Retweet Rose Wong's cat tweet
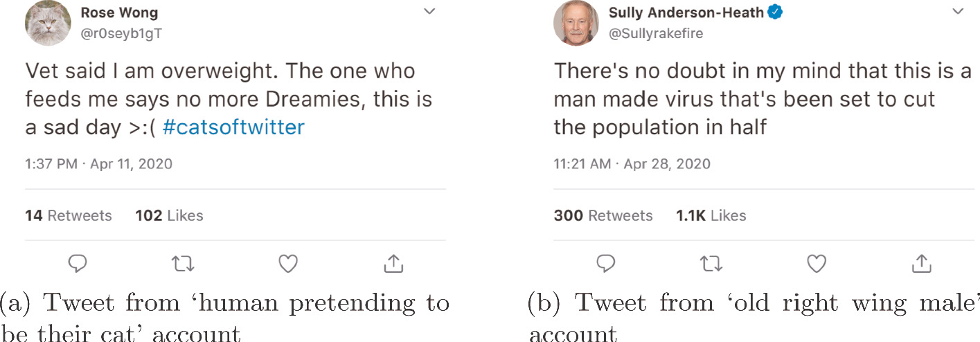The image size is (980, 342). click(183, 263)
